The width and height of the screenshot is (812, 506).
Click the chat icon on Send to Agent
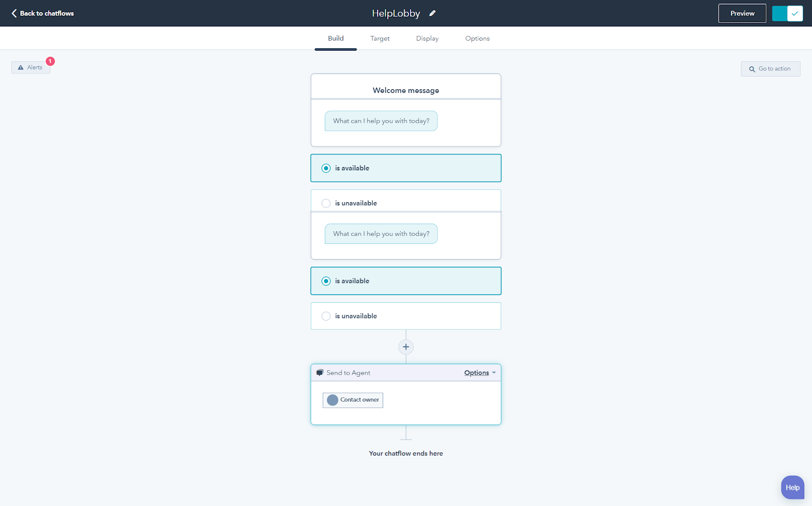[320, 372]
